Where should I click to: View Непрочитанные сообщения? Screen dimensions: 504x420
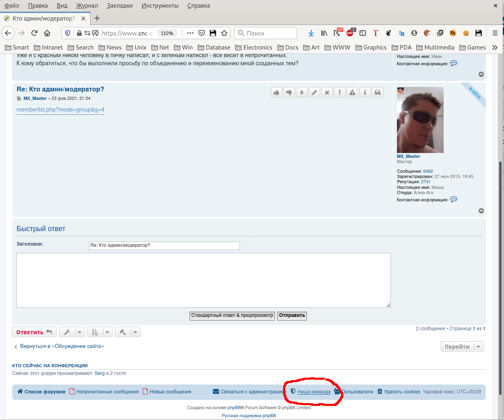point(104,392)
